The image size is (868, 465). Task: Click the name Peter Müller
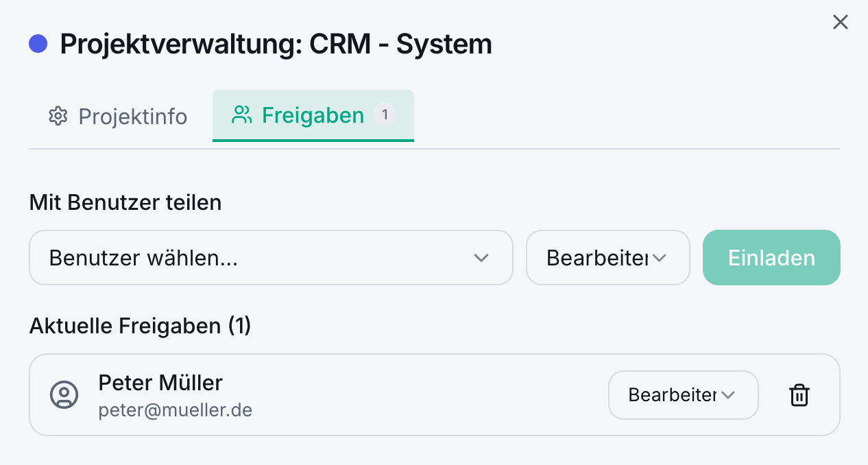click(160, 383)
